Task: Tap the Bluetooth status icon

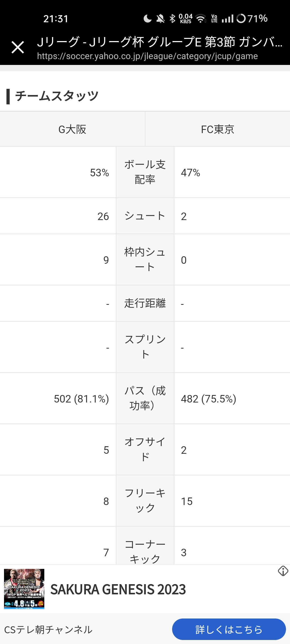Action: click(172, 19)
